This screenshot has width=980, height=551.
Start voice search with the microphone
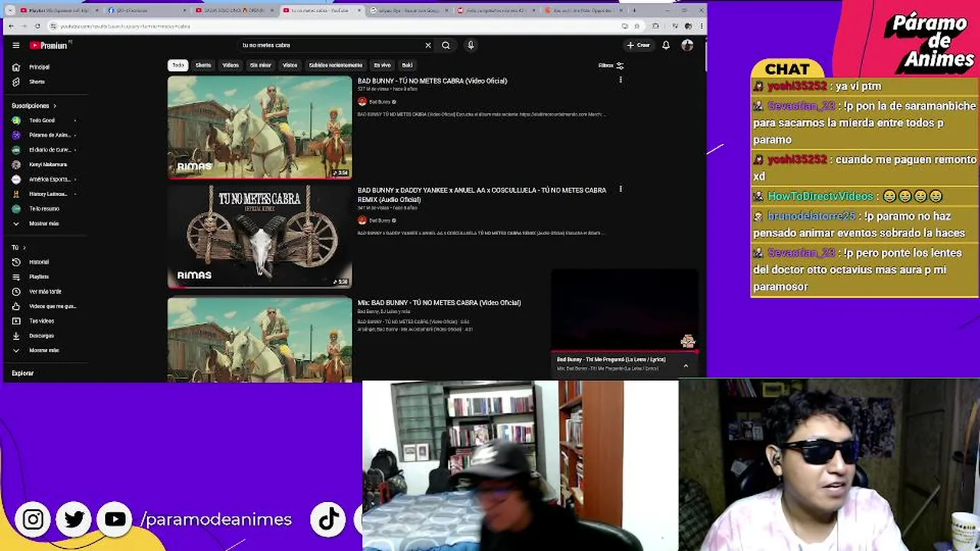coord(470,45)
